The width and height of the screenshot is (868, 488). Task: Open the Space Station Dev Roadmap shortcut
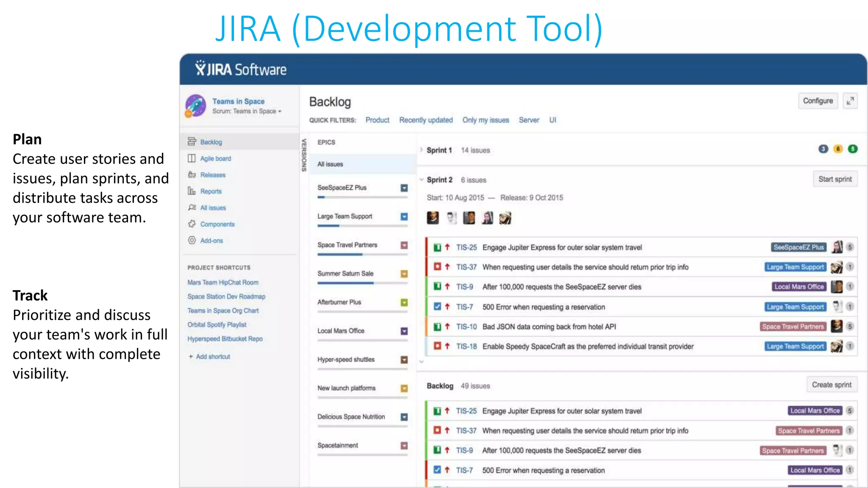tap(226, 297)
